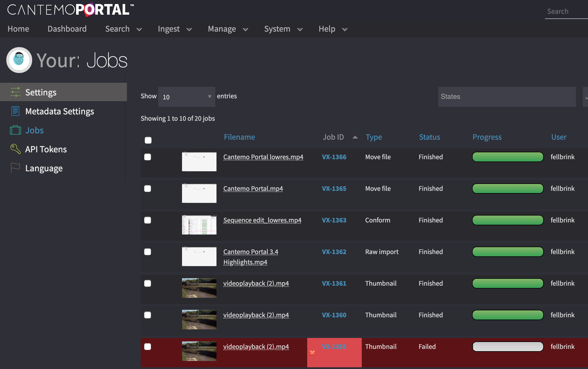Check the box for Cantemo Portal lowres.mp4
Image resolution: width=588 pixels, height=369 pixels.
[x=148, y=157]
